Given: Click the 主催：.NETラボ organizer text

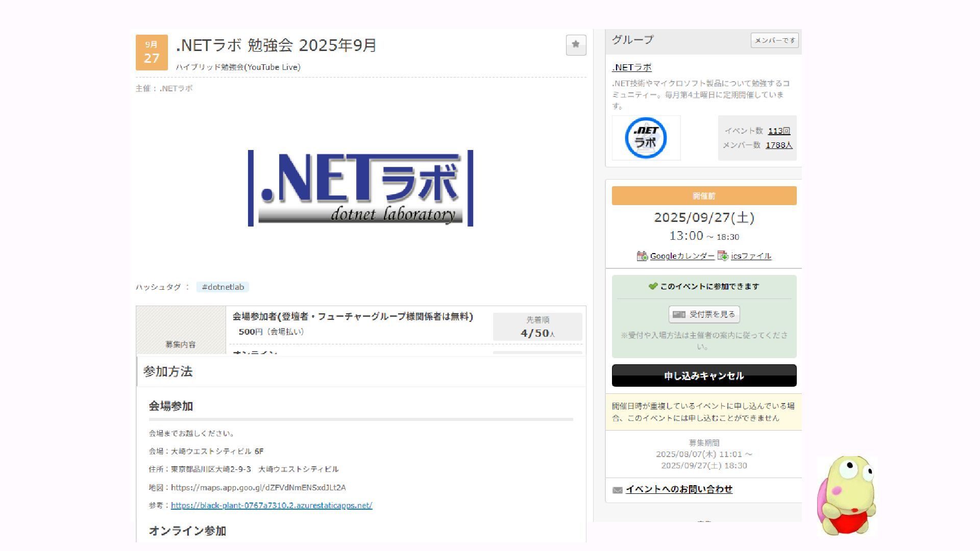Looking at the screenshot, I should [x=164, y=88].
